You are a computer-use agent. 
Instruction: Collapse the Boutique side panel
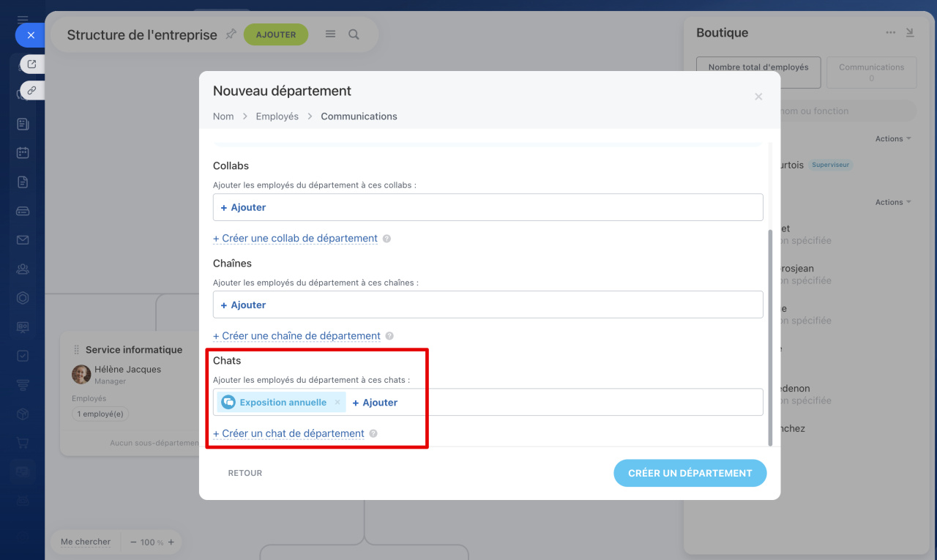[x=910, y=32]
